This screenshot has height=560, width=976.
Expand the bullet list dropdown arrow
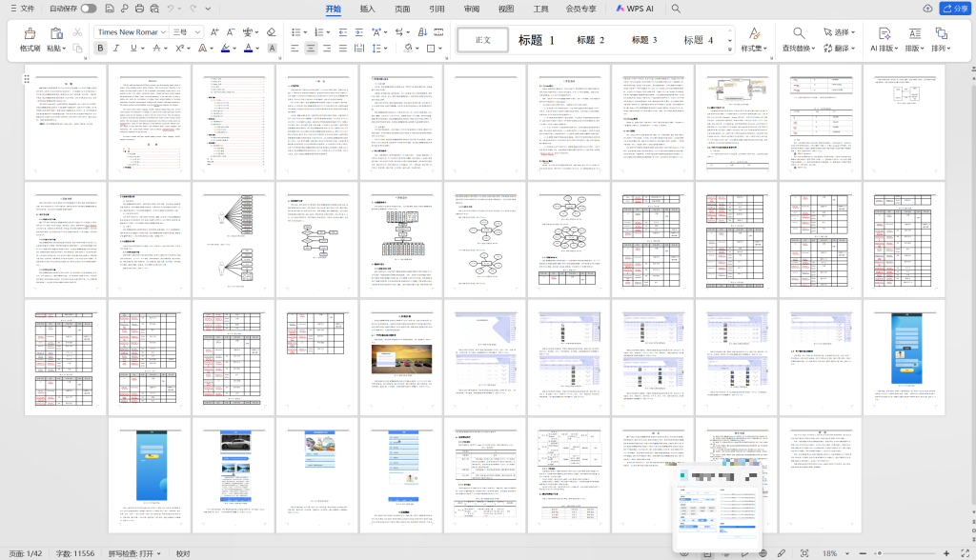click(x=305, y=32)
